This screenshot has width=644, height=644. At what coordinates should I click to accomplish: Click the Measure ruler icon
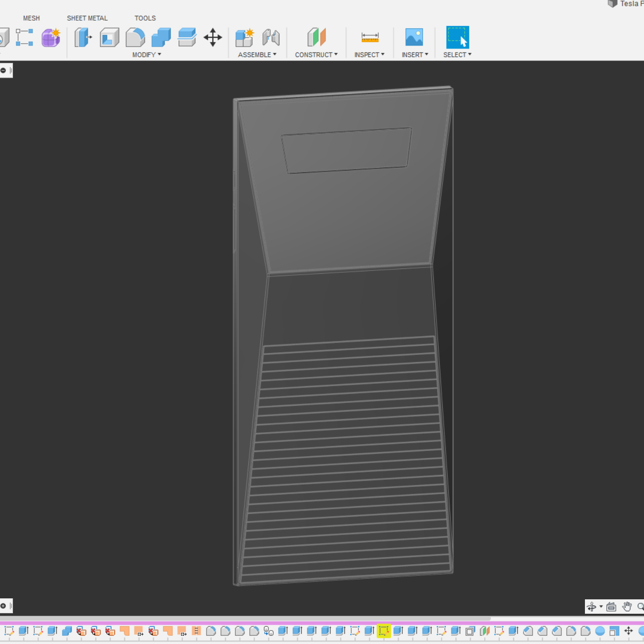(x=370, y=37)
